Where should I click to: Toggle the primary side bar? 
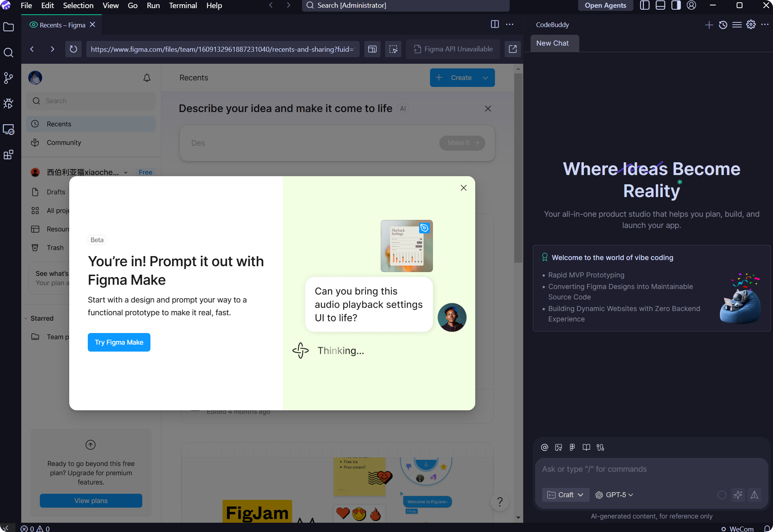tap(645, 5)
